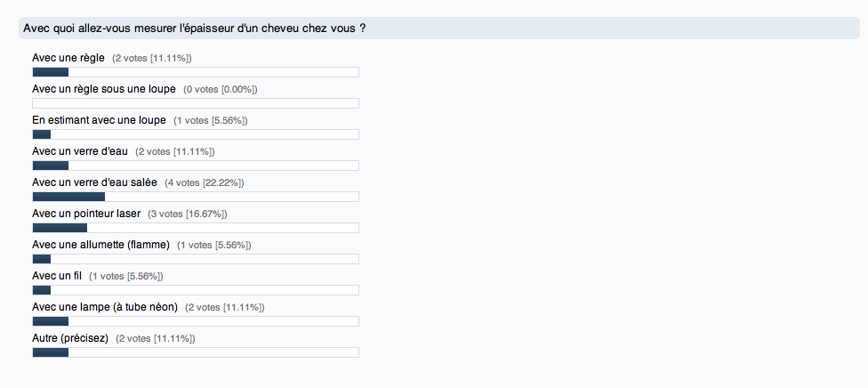Select the 'Avec un fil' poll label
Viewport: 868px width, 388px height.
pyautogui.click(x=57, y=276)
